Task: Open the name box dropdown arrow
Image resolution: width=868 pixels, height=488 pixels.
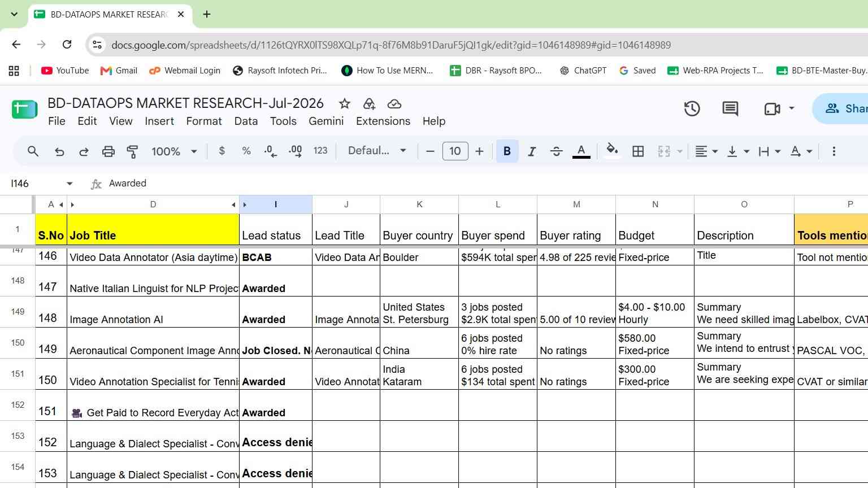Action: [x=70, y=184]
